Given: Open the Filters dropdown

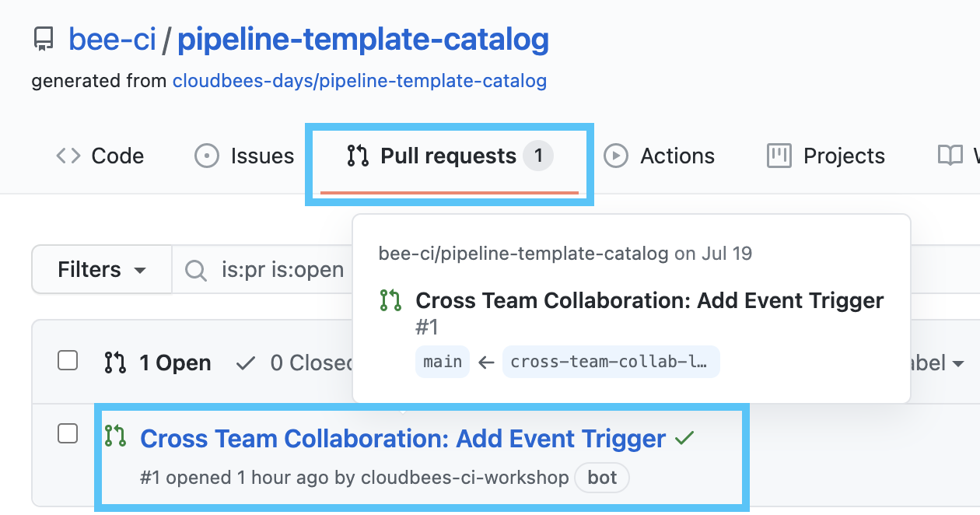Looking at the screenshot, I should 102,270.
